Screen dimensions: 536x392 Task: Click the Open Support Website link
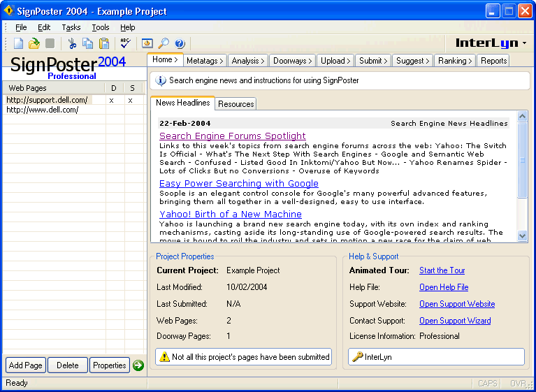tap(457, 304)
